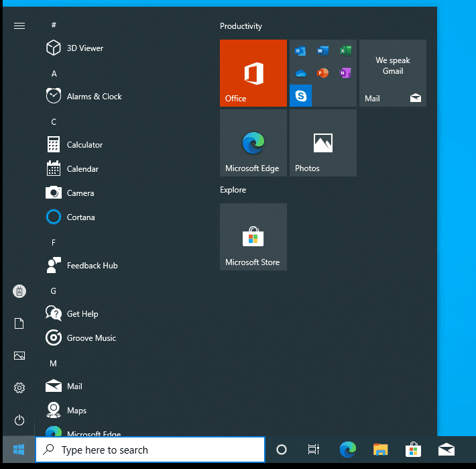Launch File Explorer from the taskbar
Image resolution: width=476 pixels, height=469 pixels.
(381, 450)
